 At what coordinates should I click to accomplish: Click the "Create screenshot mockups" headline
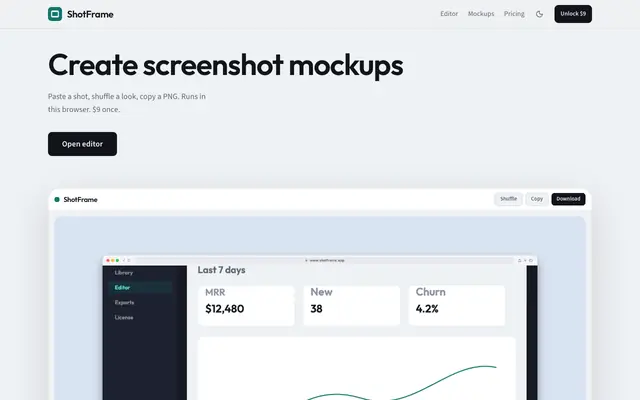[x=226, y=65]
